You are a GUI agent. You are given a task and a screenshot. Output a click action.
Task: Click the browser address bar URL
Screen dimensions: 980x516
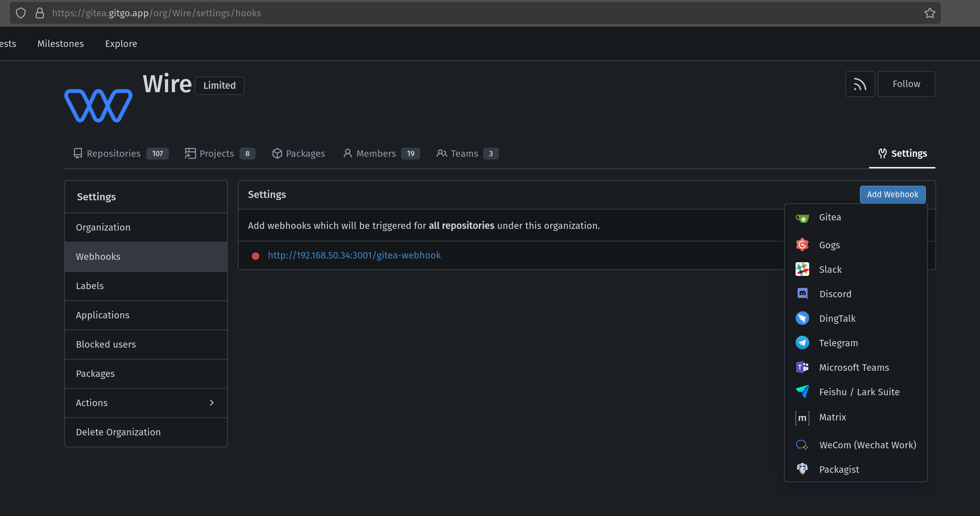(x=157, y=13)
